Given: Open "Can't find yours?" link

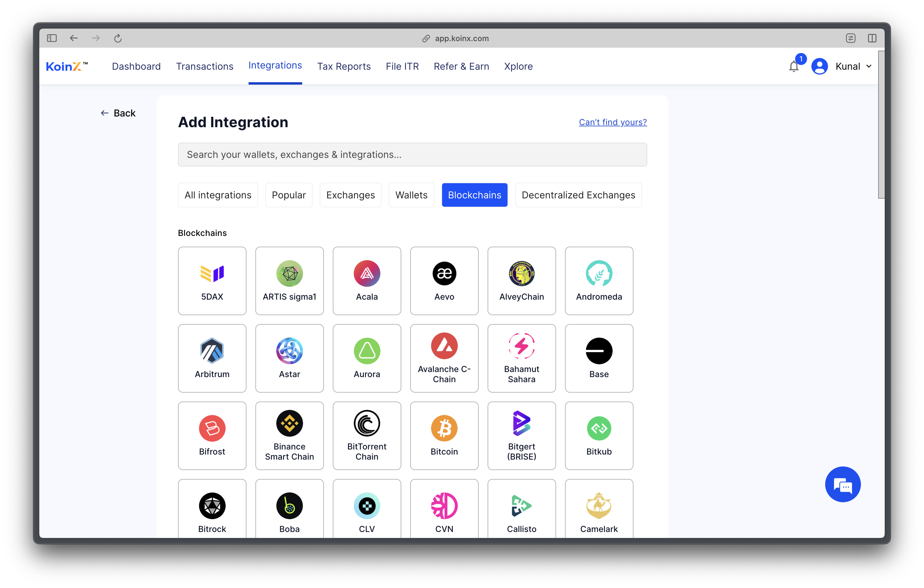Looking at the screenshot, I should (x=612, y=122).
